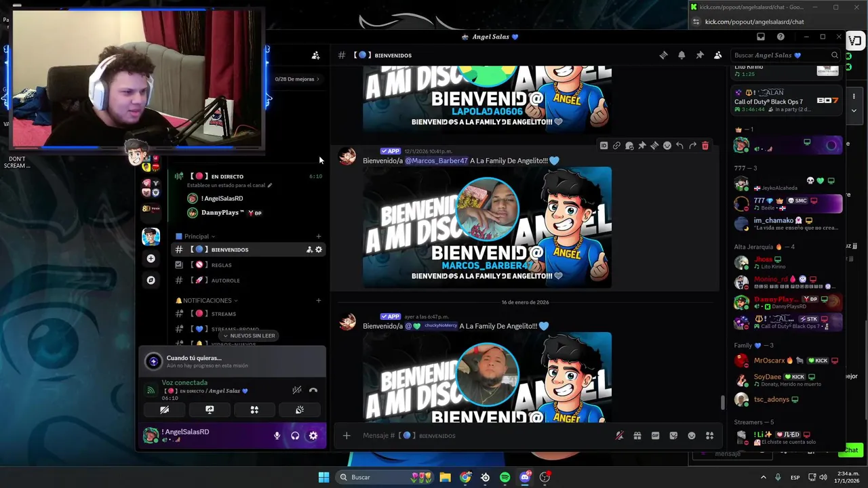The height and width of the screenshot is (488, 868).
Task: Open user settings gear
Action: (x=313, y=436)
